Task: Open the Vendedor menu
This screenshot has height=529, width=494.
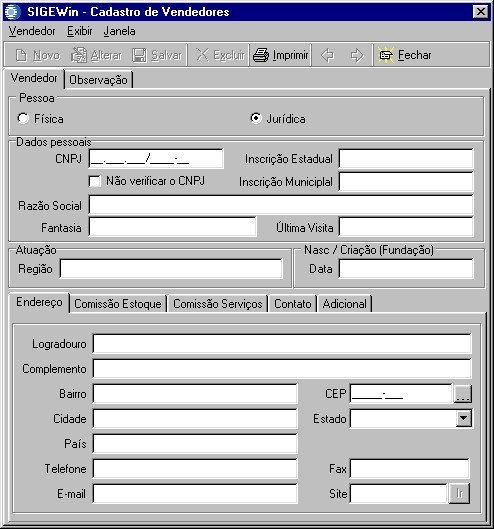Action: 32,31
